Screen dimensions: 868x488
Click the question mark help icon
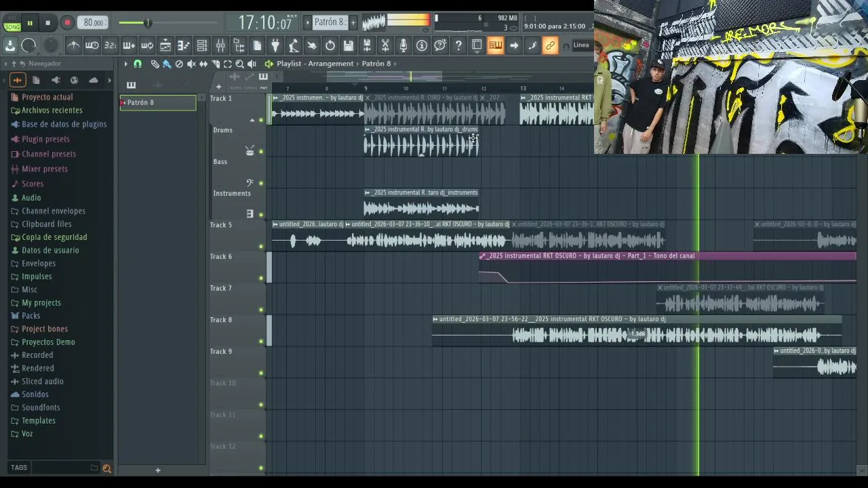(x=458, y=45)
